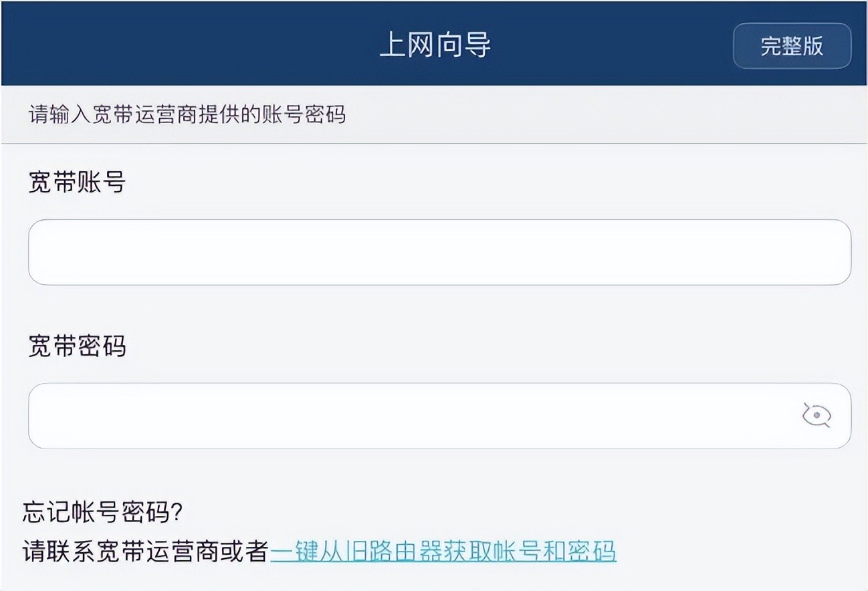
Task: Show the 宽带密码 password characters
Action: [817, 416]
